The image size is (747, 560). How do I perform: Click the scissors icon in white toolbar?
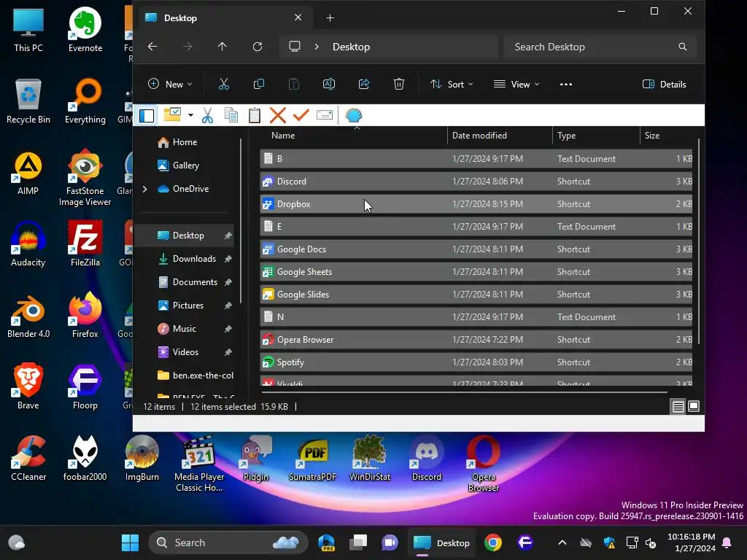[207, 115]
